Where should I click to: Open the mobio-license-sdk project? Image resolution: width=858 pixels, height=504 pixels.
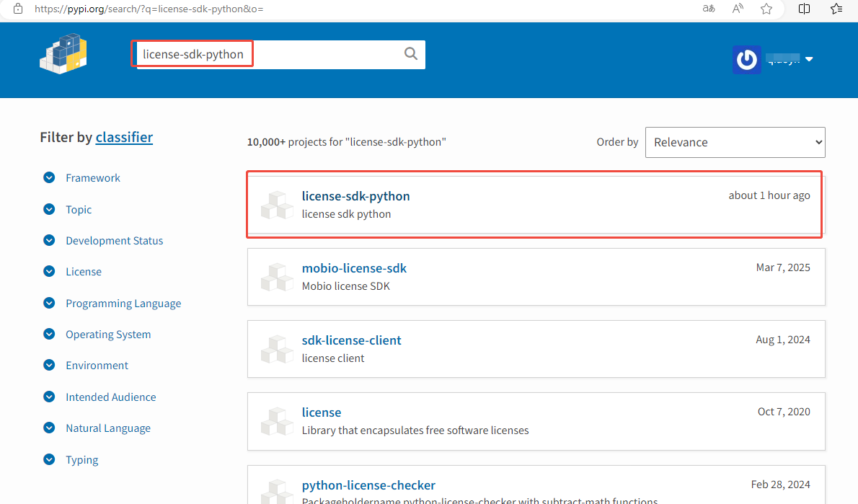(354, 268)
